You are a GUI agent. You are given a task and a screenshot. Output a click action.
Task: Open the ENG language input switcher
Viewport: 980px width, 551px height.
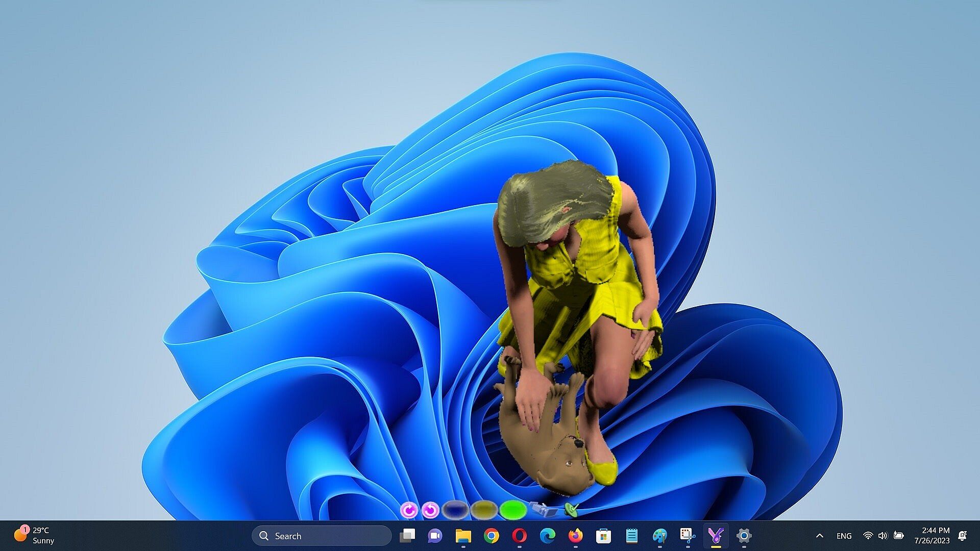(x=844, y=536)
